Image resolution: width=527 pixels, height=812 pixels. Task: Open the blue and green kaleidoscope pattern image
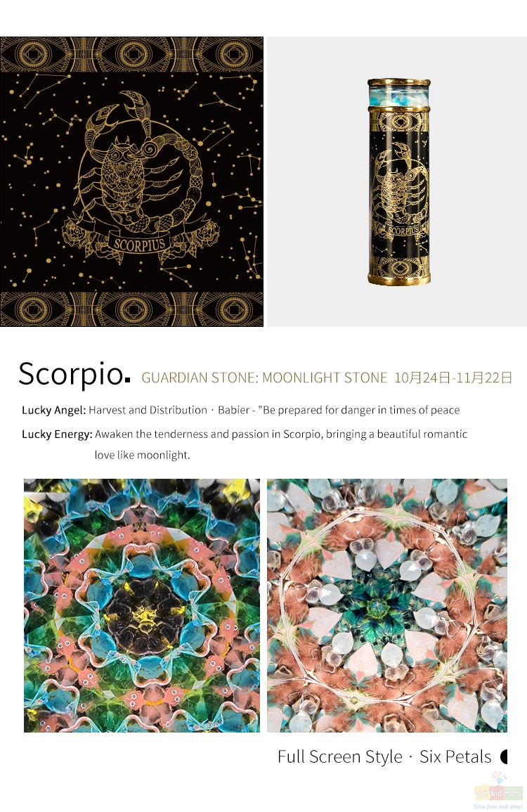[142, 605]
